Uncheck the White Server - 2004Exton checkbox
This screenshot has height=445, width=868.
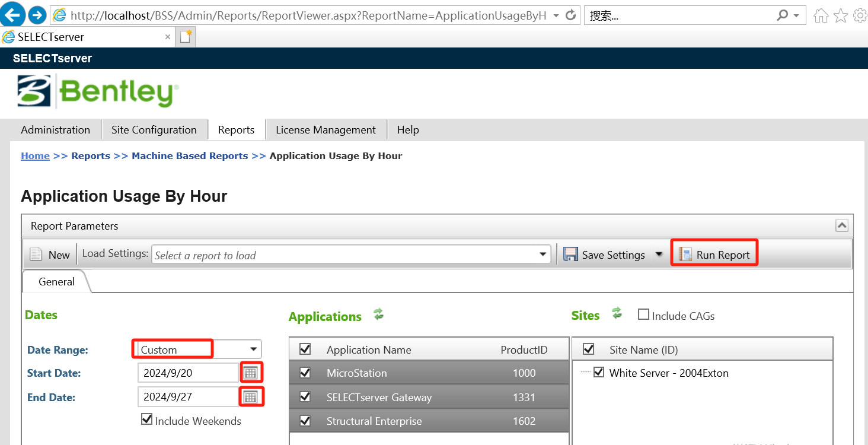click(x=599, y=373)
